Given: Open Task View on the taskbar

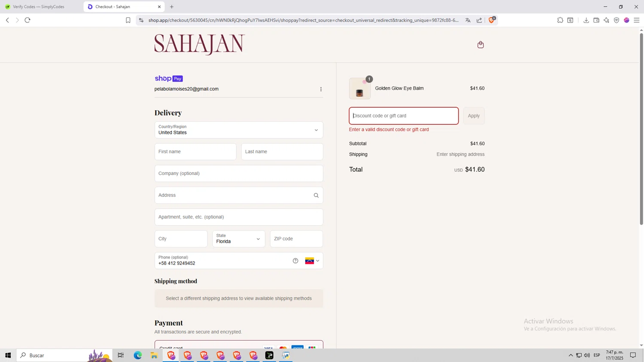Looking at the screenshot, I should coord(121,355).
